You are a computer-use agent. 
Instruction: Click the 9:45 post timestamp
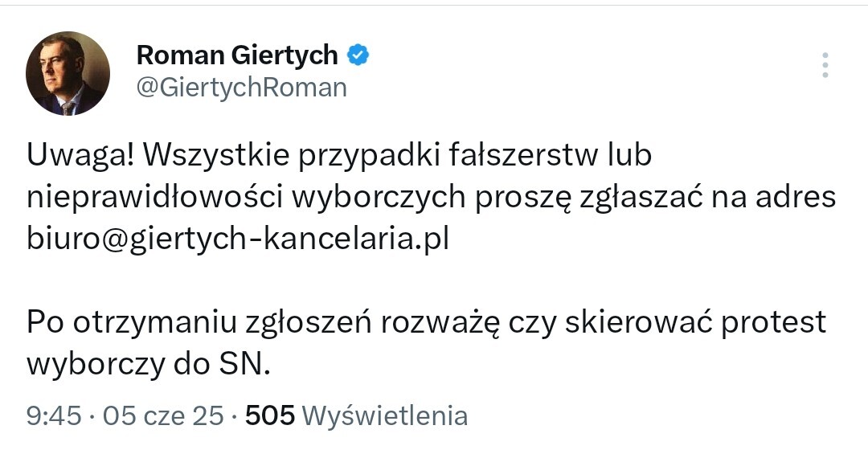53,415
